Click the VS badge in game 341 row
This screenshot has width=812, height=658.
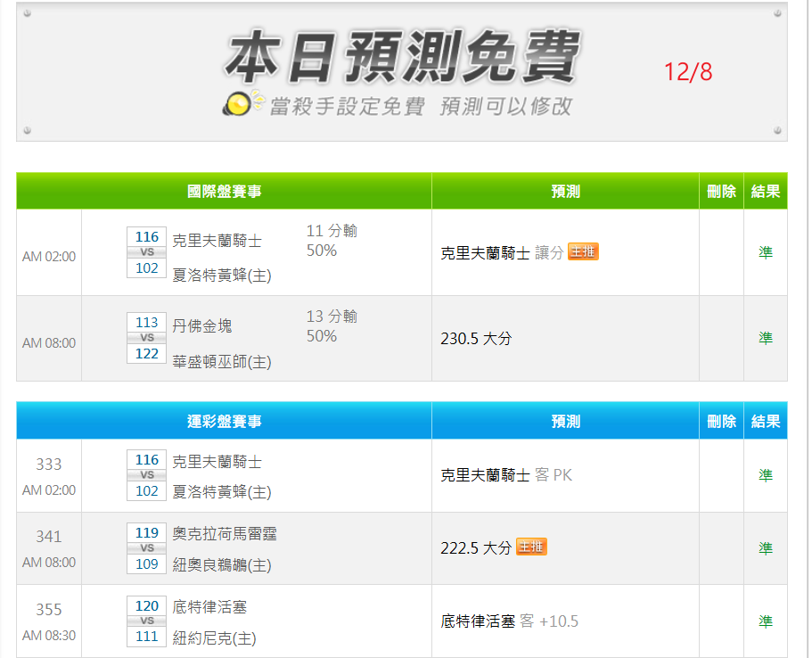[x=146, y=548]
